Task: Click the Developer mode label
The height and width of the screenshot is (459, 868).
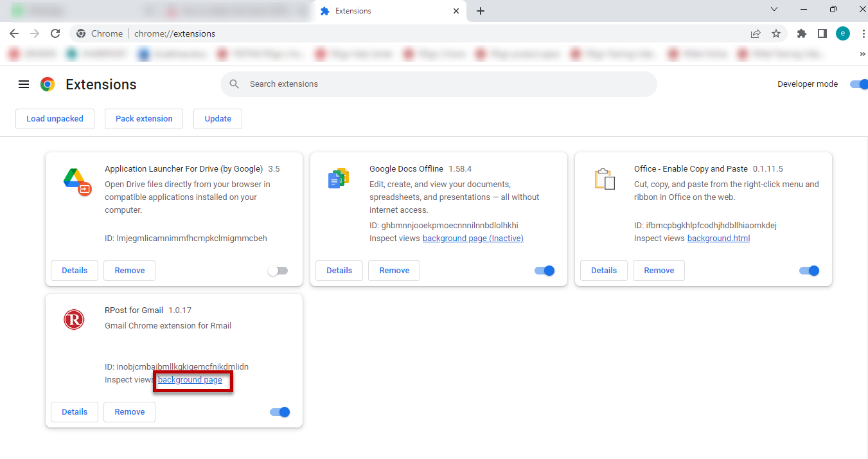Action: point(808,84)
